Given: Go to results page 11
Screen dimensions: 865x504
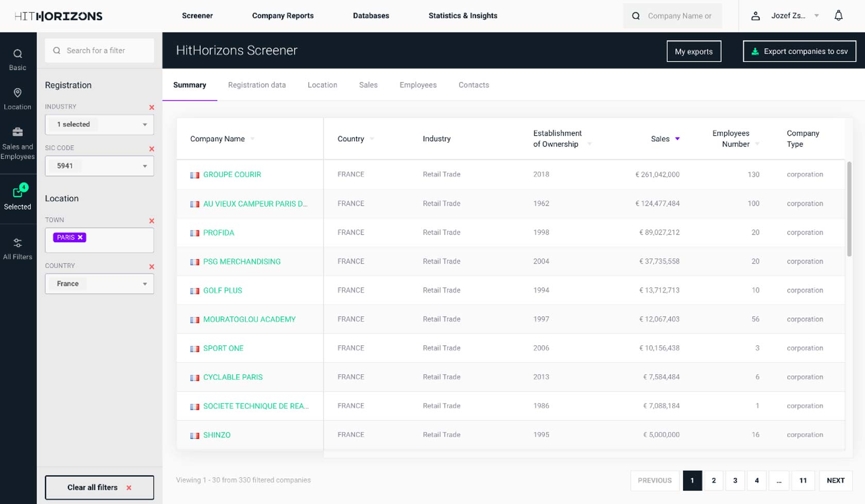Looking at the screenshot, I should 803,481.
